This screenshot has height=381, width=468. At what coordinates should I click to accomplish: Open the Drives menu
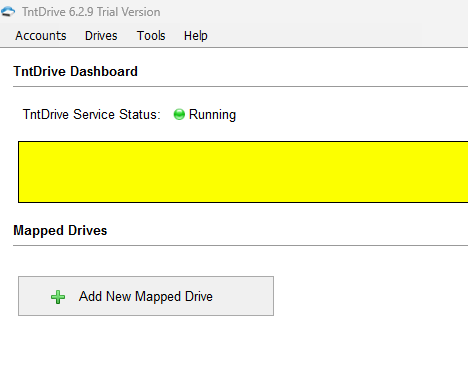coord(101,36)
